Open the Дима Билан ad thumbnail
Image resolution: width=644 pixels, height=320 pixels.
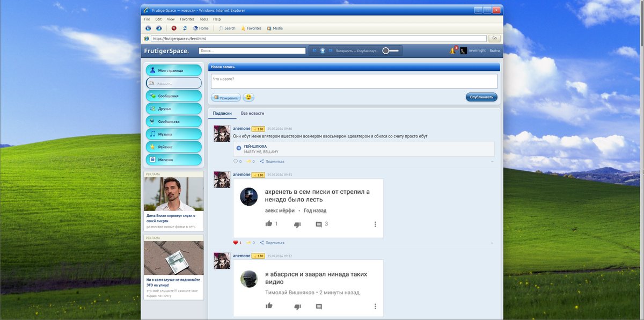tap(174, 194)
